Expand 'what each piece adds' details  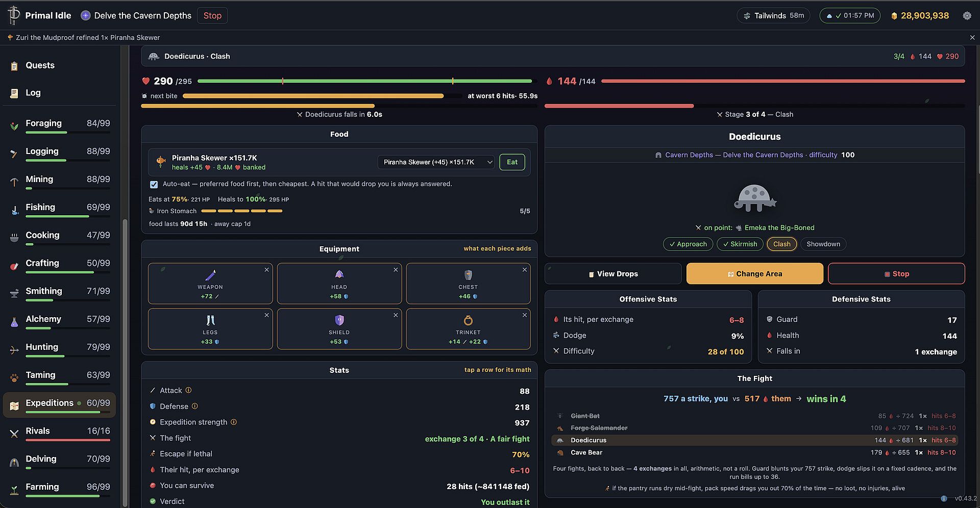[497, 248]
